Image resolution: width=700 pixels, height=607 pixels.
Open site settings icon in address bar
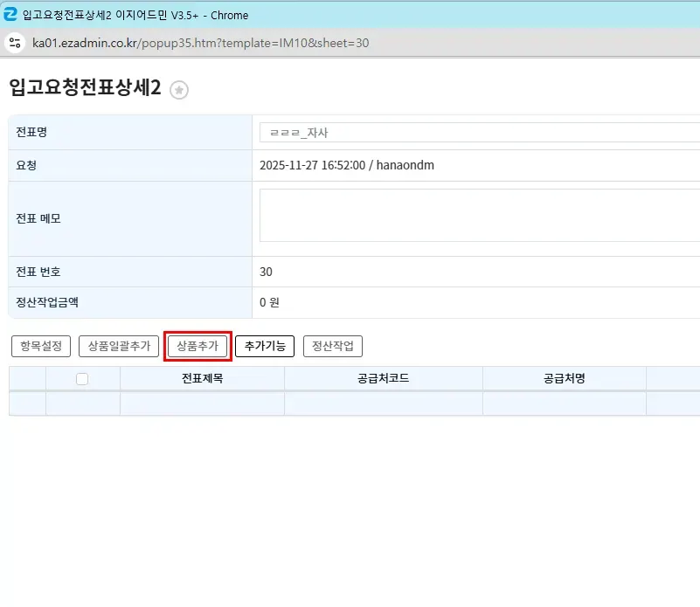(15, 43)
